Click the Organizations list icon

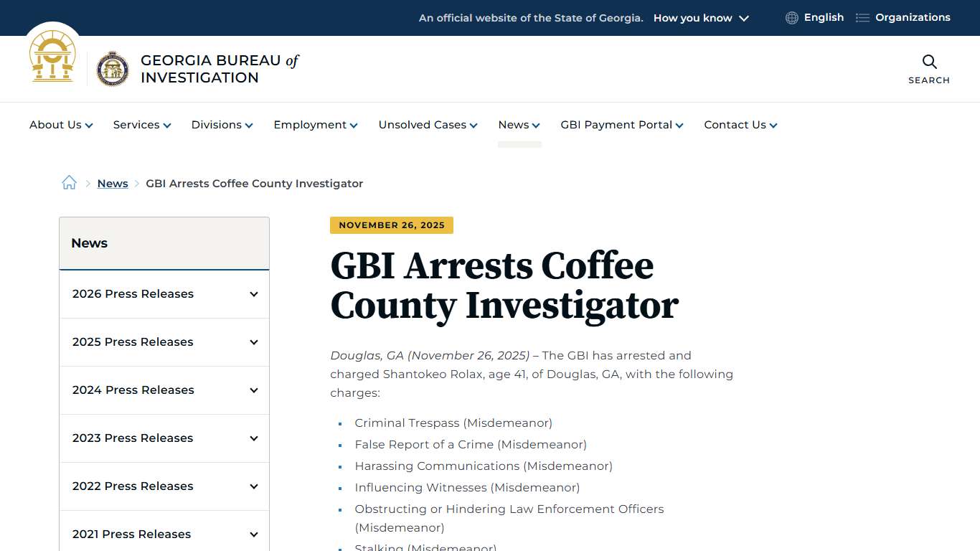(862, 17)
